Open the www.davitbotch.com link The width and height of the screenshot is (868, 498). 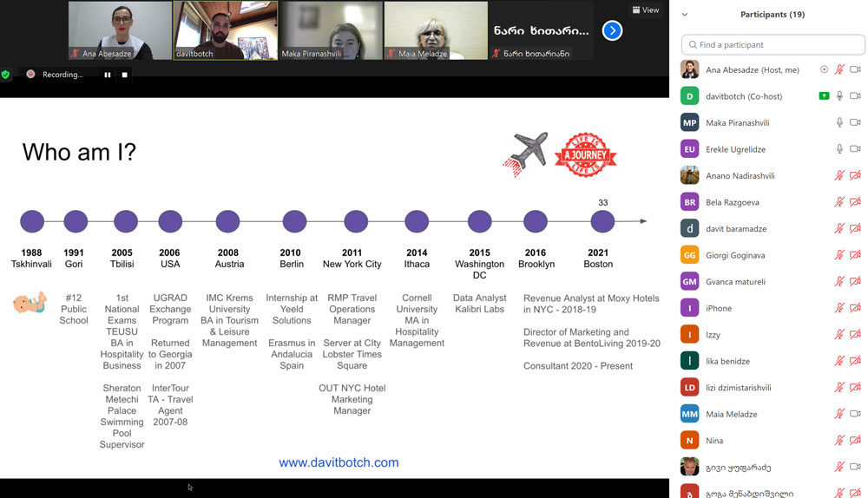coord(339,462)
